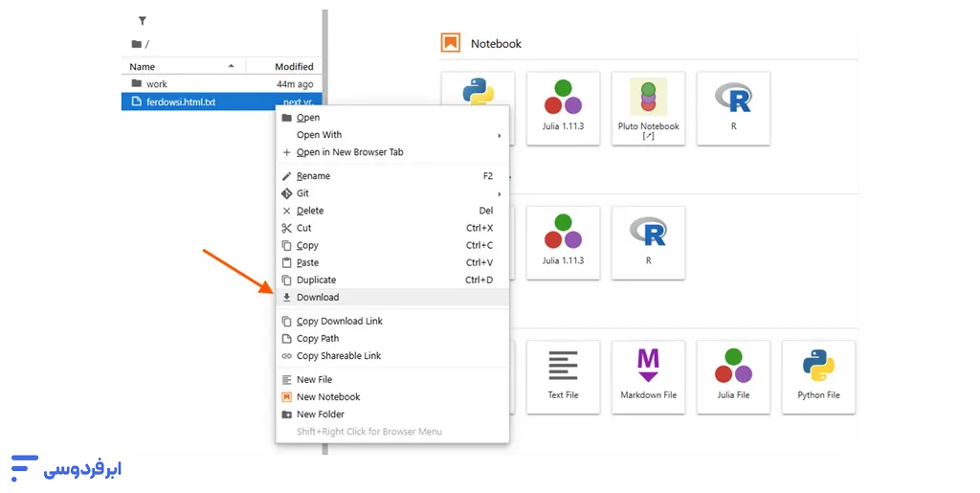Create a new Markdown File

tap(648, 377)
